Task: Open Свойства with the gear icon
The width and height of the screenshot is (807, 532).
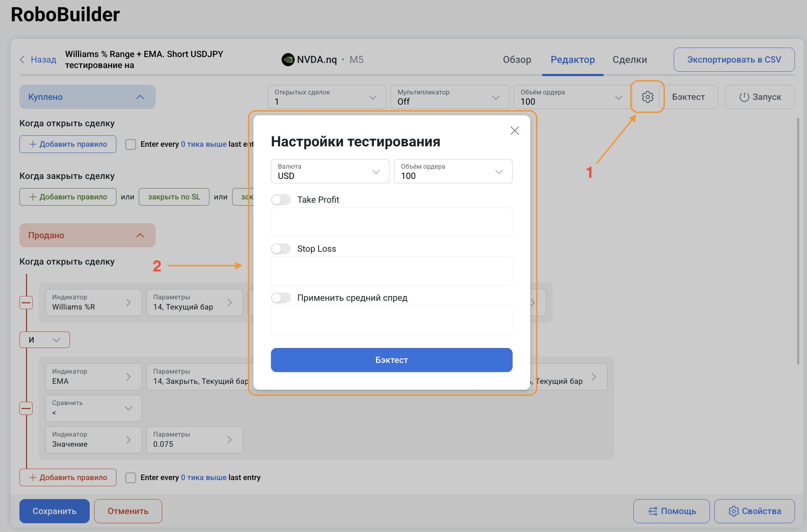Action: (x=754, y=511)
